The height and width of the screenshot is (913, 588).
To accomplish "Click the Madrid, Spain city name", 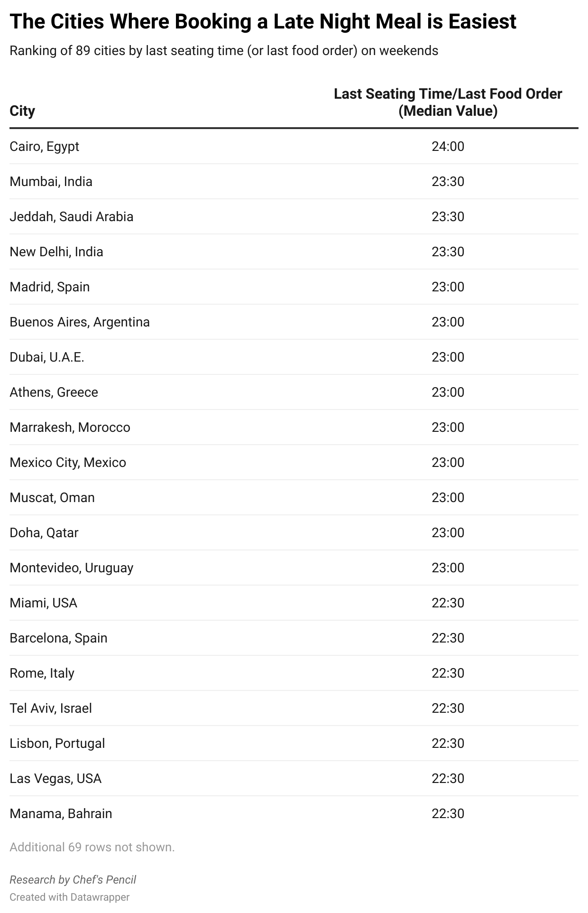I will 49,287.
